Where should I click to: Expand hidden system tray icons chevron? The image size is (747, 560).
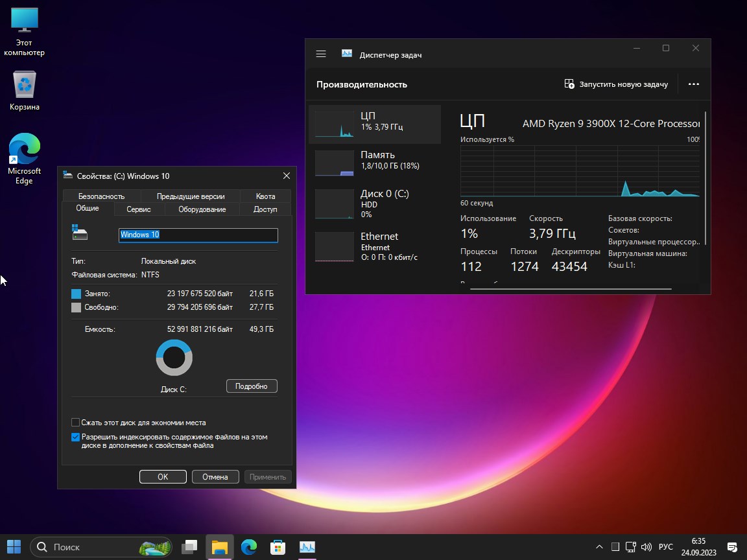point(599,547)
